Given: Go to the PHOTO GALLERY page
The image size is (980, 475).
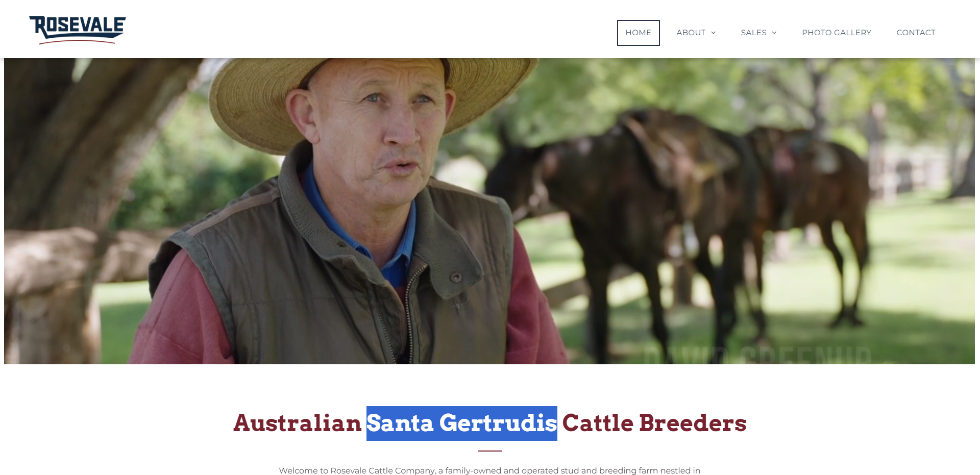Looking at the screenshot, I should 836,33.
